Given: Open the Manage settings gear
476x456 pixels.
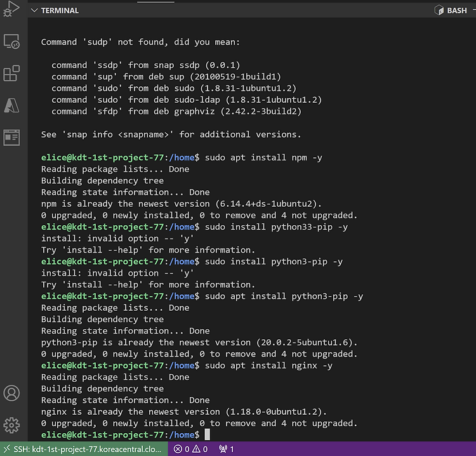Looking at the screenshot, I should 11,426.
